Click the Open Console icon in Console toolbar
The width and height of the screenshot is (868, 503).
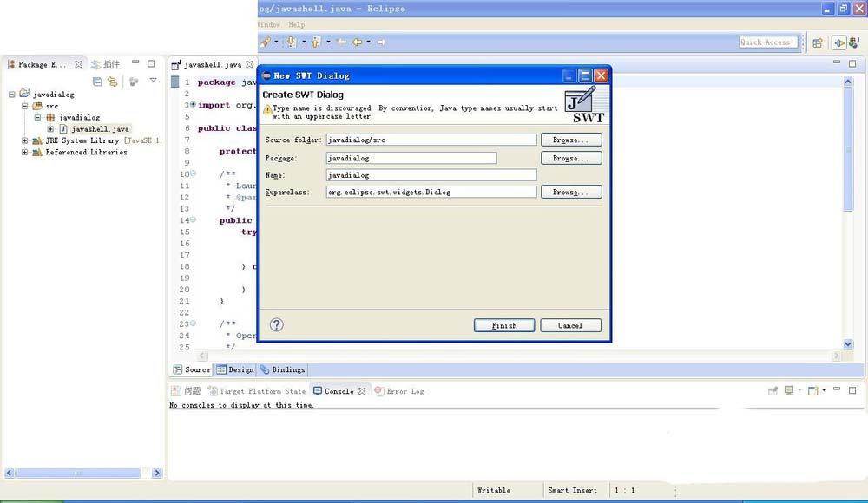[x=812, y=390]
